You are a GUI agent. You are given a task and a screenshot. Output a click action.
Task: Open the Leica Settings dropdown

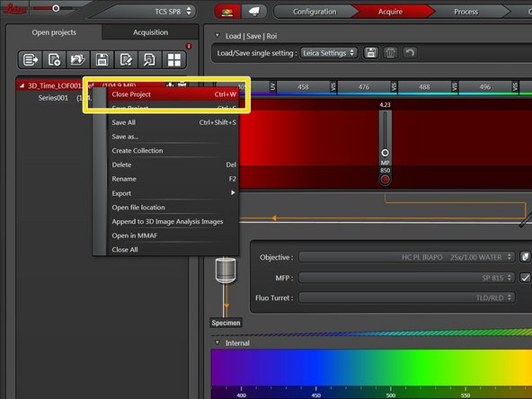328,53
